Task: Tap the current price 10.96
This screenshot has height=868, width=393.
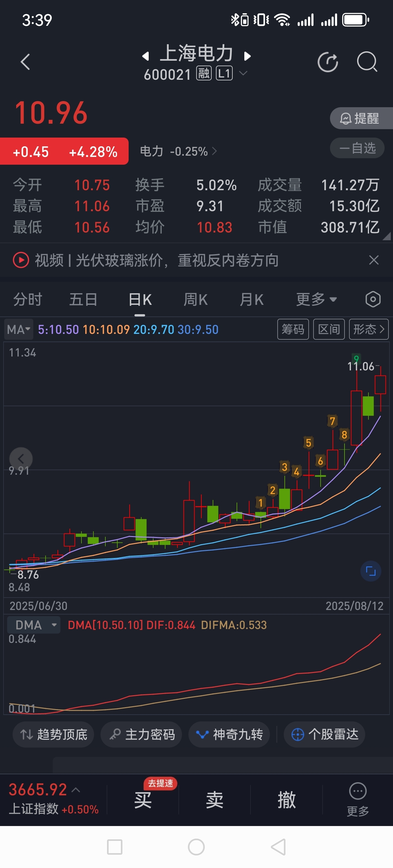Action: tap(51, 113)
